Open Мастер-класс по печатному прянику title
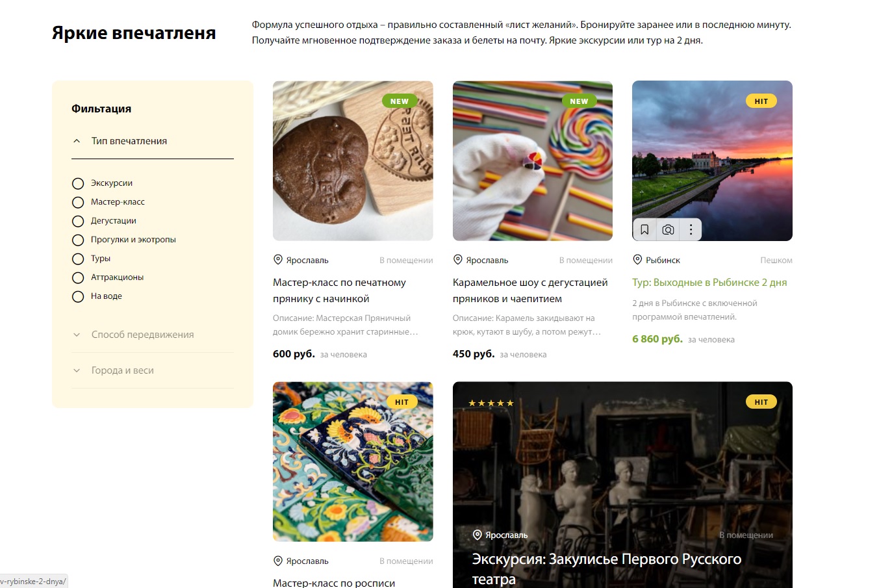This screenshot has height=588, width=892. pos(339,290)
